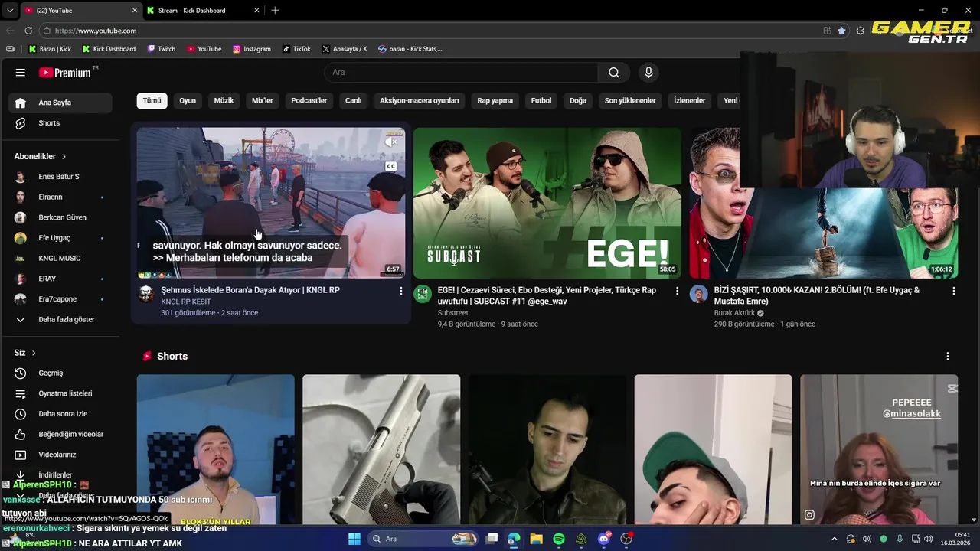
Task: Unmute the previewing KNGL RP video
Action: point(391,142)
